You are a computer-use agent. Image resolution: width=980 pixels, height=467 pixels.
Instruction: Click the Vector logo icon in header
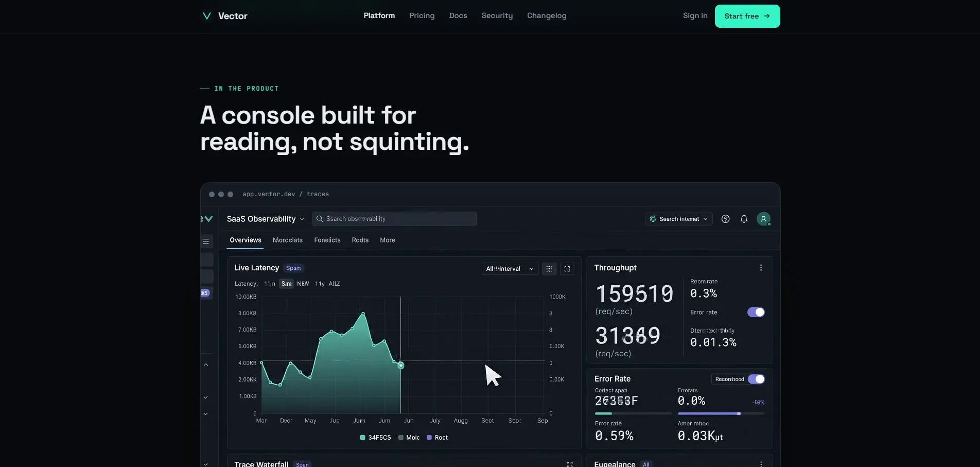click(207, 16)
